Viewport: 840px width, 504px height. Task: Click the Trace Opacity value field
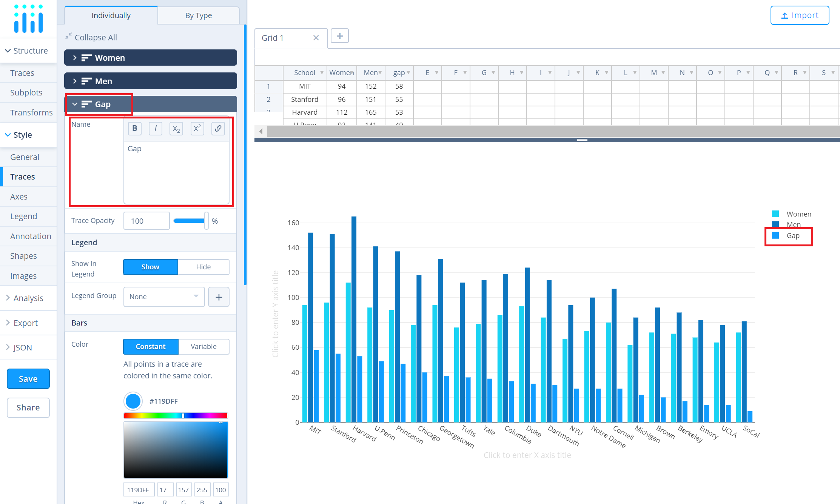pyautogui.click(x=146, y=221)
